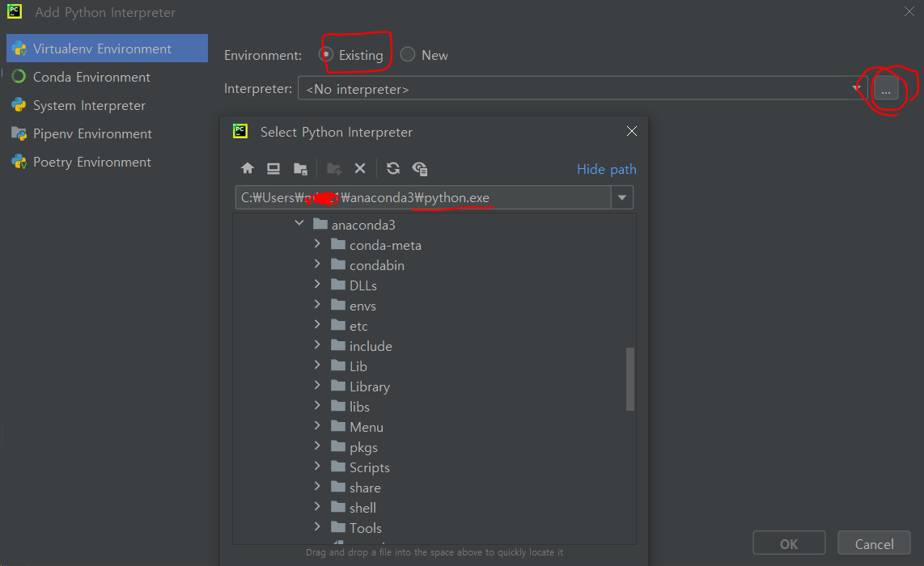Select Pipenv Environment in sidebar
Viewport: 924px width, 566px height.
108,133
